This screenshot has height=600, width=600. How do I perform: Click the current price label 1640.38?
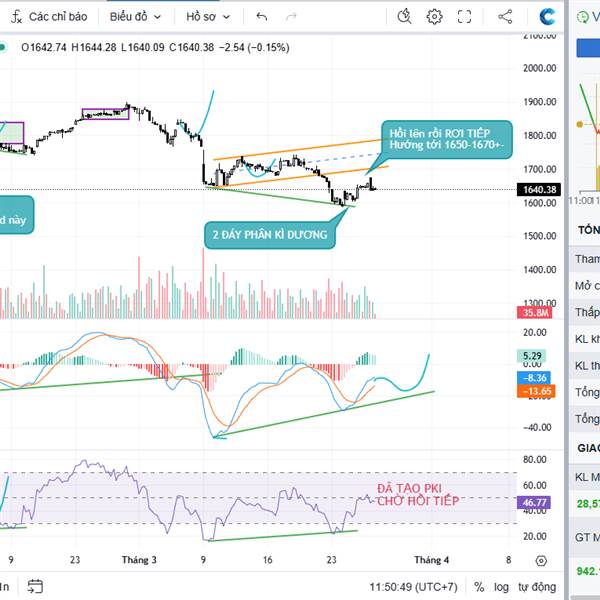click(x=539, y=189)
